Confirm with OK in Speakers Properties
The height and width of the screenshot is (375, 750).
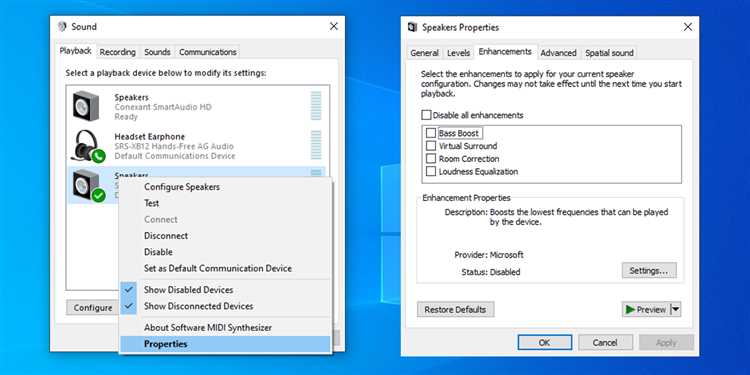click(x=544, y=342)
